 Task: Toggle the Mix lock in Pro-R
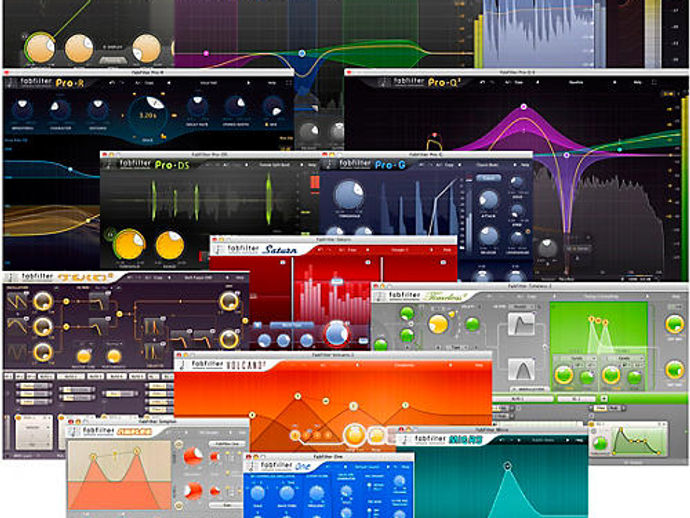(x=266, y=125)
